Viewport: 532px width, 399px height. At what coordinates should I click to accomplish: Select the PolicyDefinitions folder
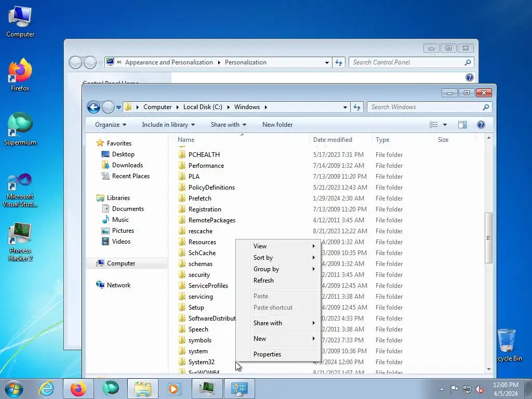(211, 187)
